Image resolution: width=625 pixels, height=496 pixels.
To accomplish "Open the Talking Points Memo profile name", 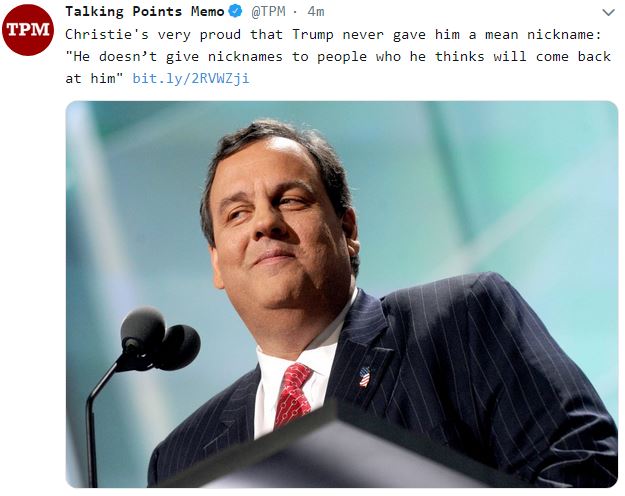I will pos(145,12).
